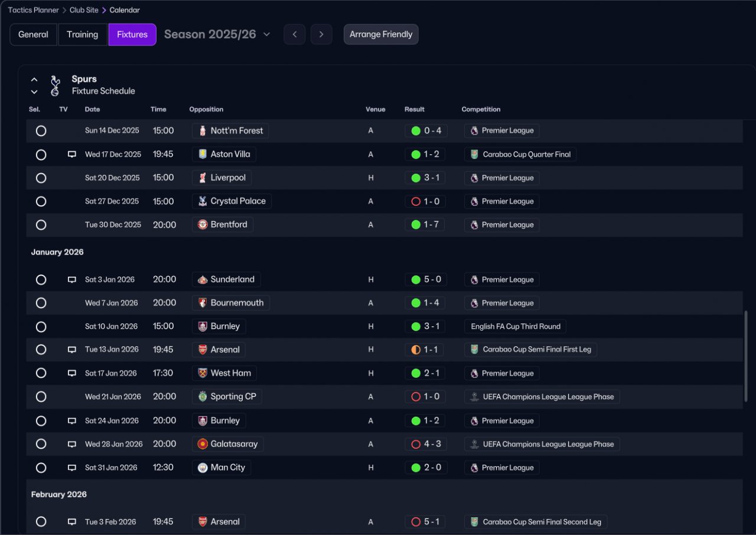Image resolution: width=756 pixels, height=535 pixels.
Task: Click the Arrange Friendly button
Action: tap(381, 34)
